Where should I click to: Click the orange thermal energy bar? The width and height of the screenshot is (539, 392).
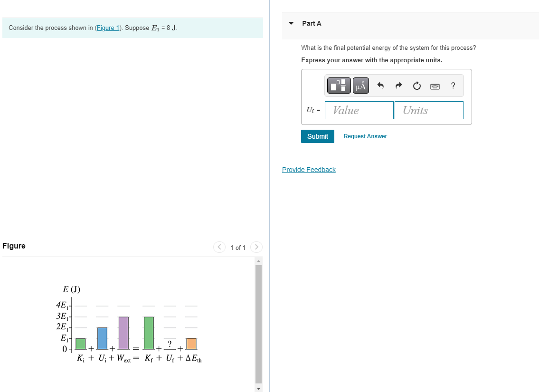tap(191, 344)
